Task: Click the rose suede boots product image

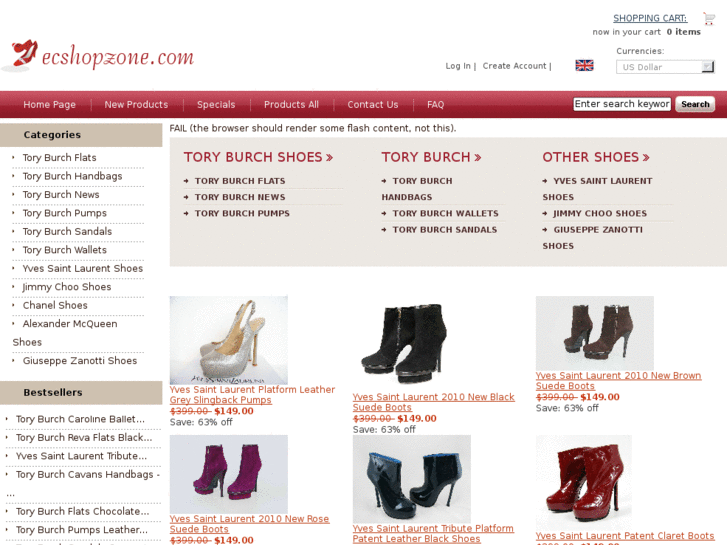Action: 229,474
